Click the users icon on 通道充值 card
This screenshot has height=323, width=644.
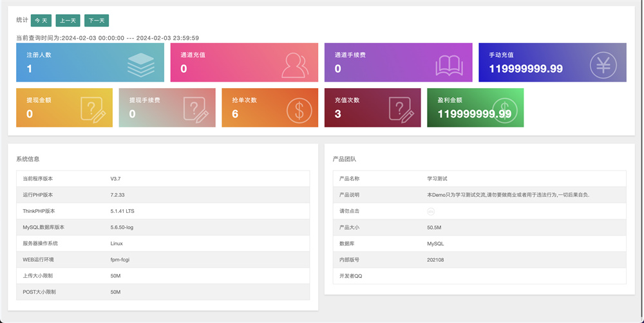[x=296, y=64]
